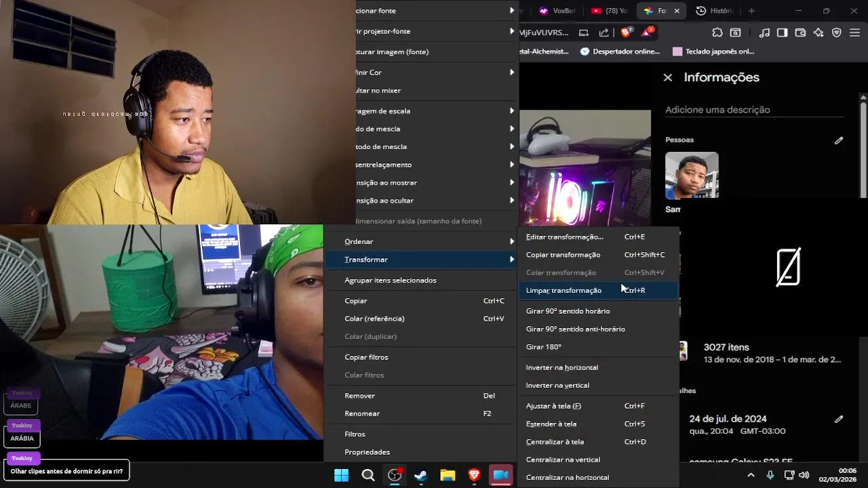Click the microphone tray icon
The width and height of the screenshot is (868, 488).
point(771,475)
